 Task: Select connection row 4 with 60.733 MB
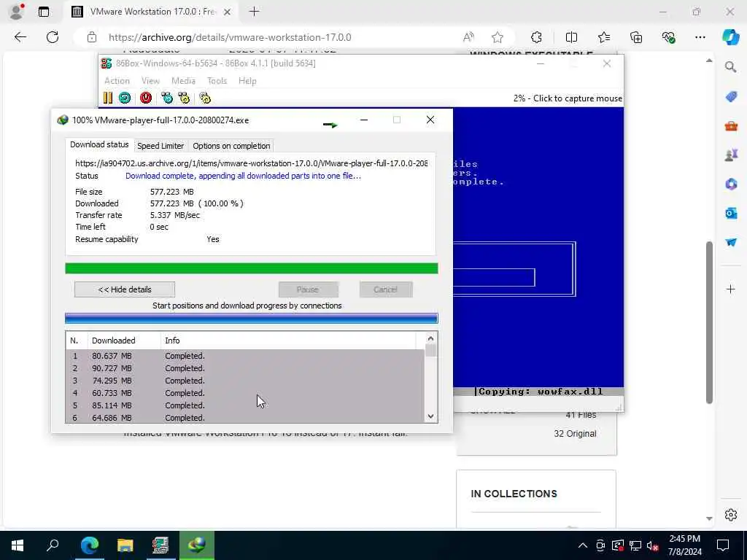click(x=245, y=393)
